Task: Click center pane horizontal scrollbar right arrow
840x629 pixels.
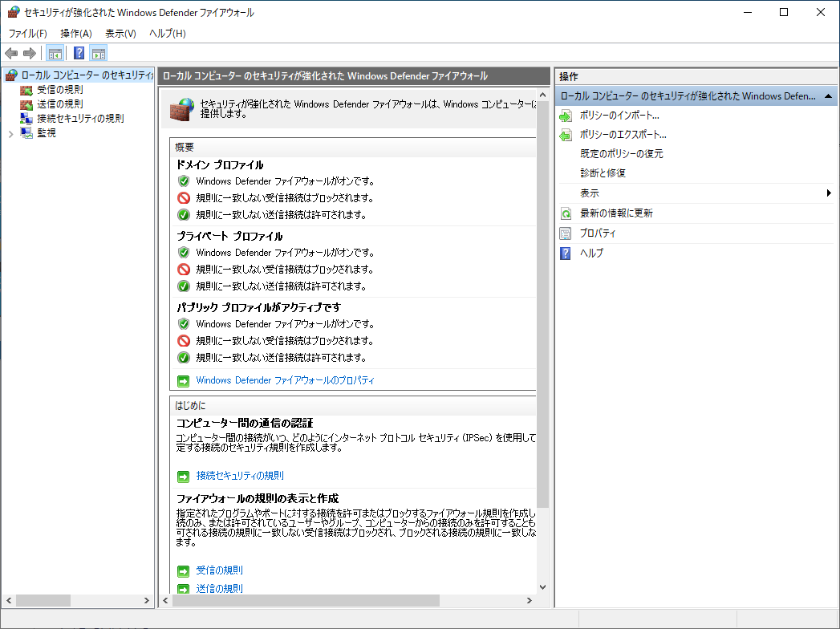Action: coord(530,601)
